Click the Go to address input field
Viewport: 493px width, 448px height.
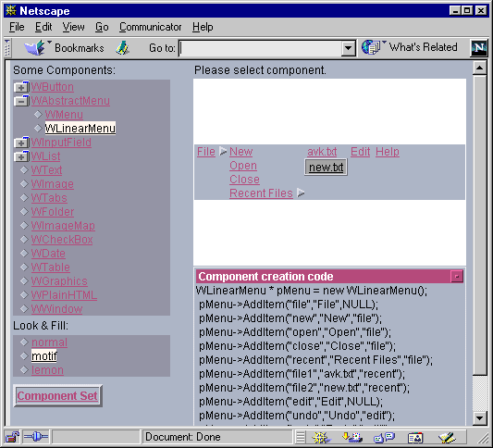coord(260,48)
